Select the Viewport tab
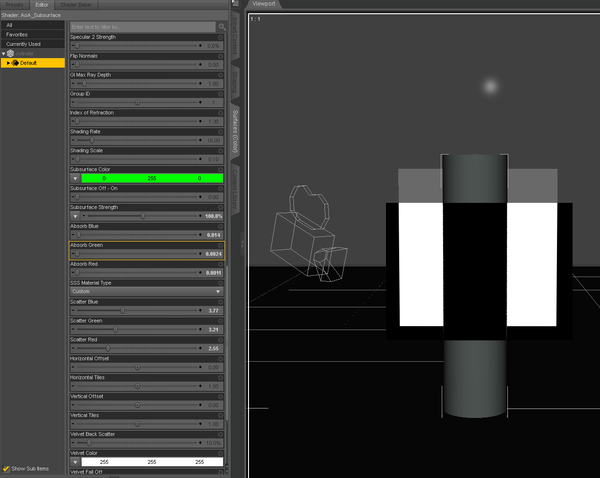The height and width of the screenshot is (478, 600). click(x=264, y=4)
